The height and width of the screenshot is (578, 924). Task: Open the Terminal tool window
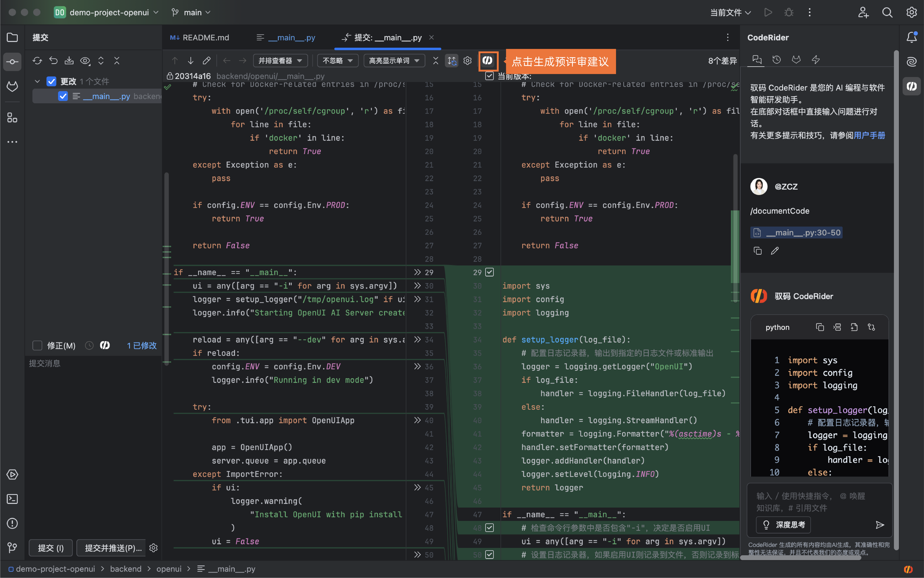click(12, 499)
